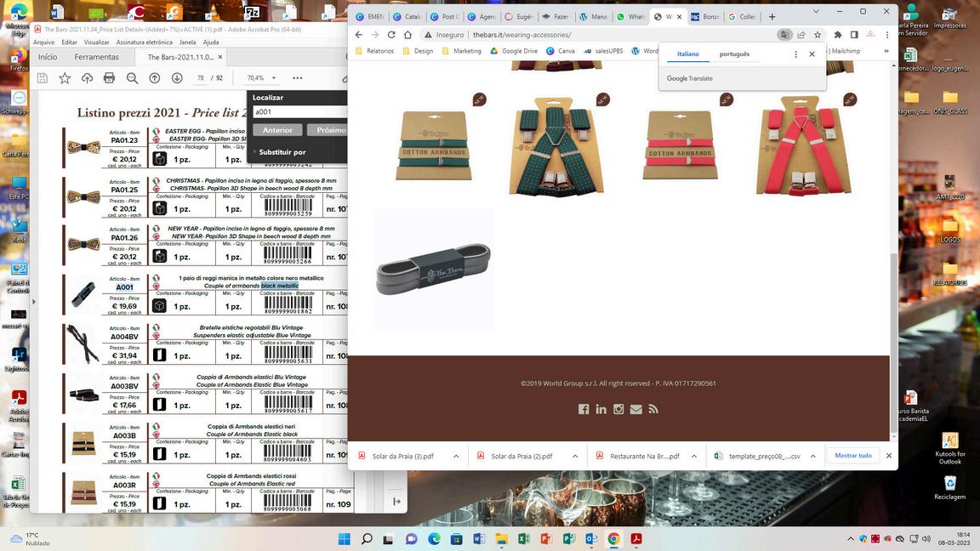
Task: Click the Anterior button in find panel
Action: click(x=277, y=130)
